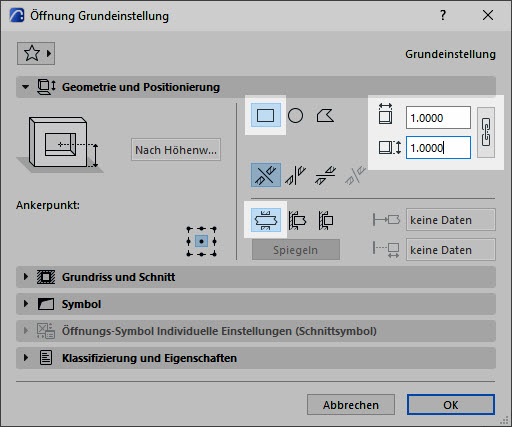The width and height of the screenshot is (512, 427).
Task: Toggle the width-height chain link
Action: 486,132
